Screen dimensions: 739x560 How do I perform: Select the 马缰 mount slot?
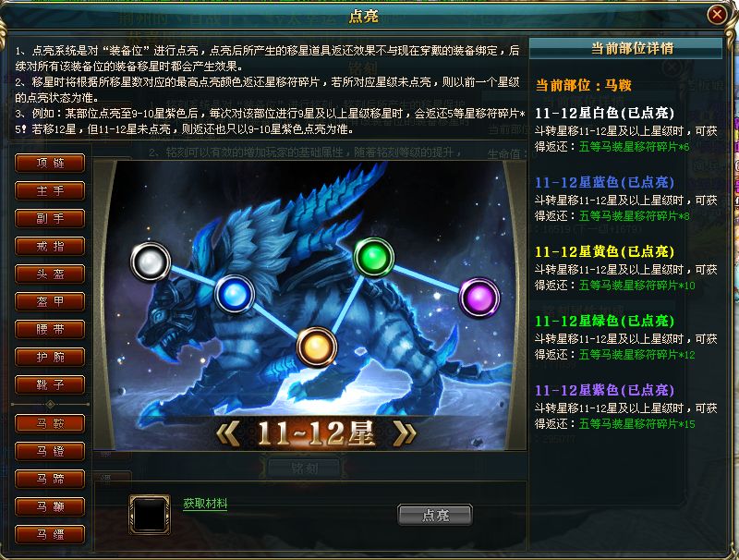click(50, 534)
